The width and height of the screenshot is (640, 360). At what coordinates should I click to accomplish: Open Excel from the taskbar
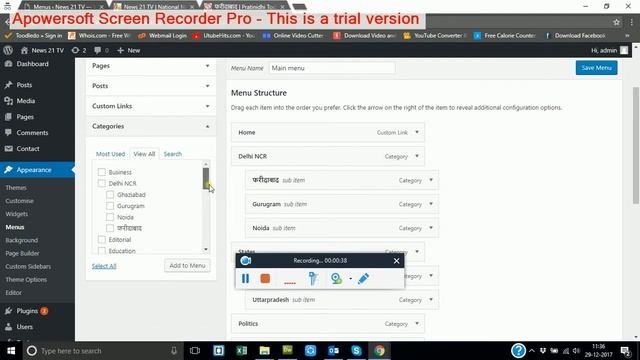click(242, 351)
